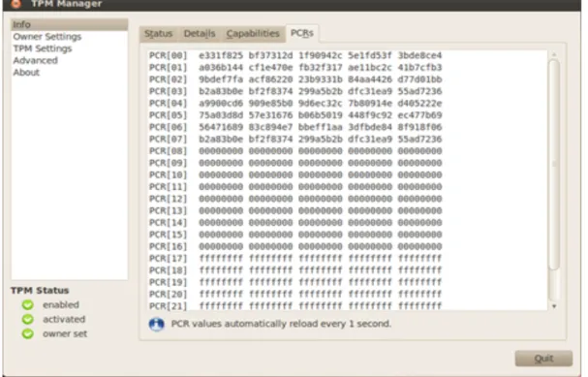Image resolution: width=588 pixels, height=377 pixels.
Task: Click the PCR[01] row label
Action: (x=168, y=68)
